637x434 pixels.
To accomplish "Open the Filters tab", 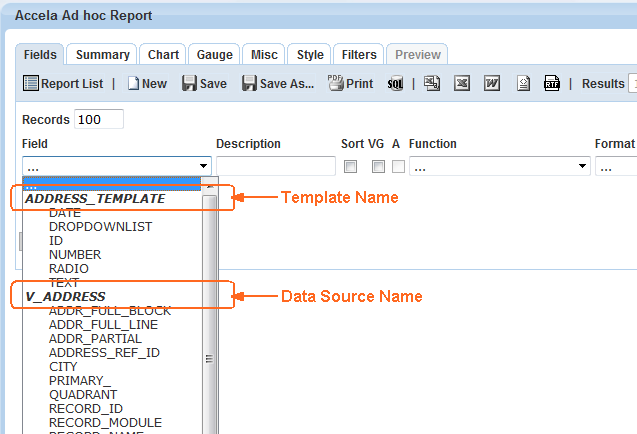I will coord(359,55).
